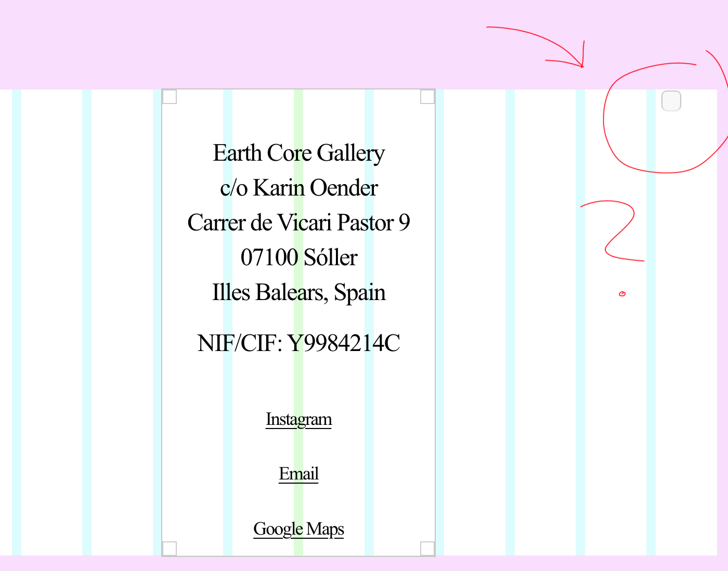The width and height of the screenshot is (728, 571).
Task: Click the green center guide line
Action: 298,380
